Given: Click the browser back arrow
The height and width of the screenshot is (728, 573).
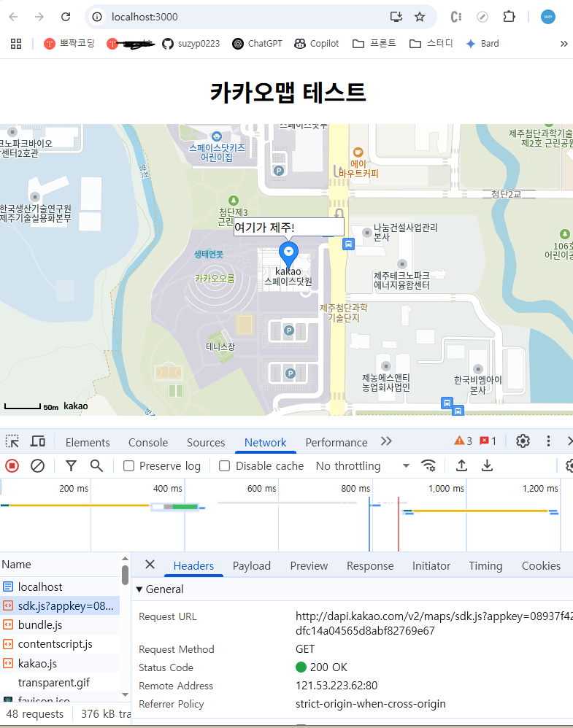Looking at the screenshot, I should coord(13,17).
